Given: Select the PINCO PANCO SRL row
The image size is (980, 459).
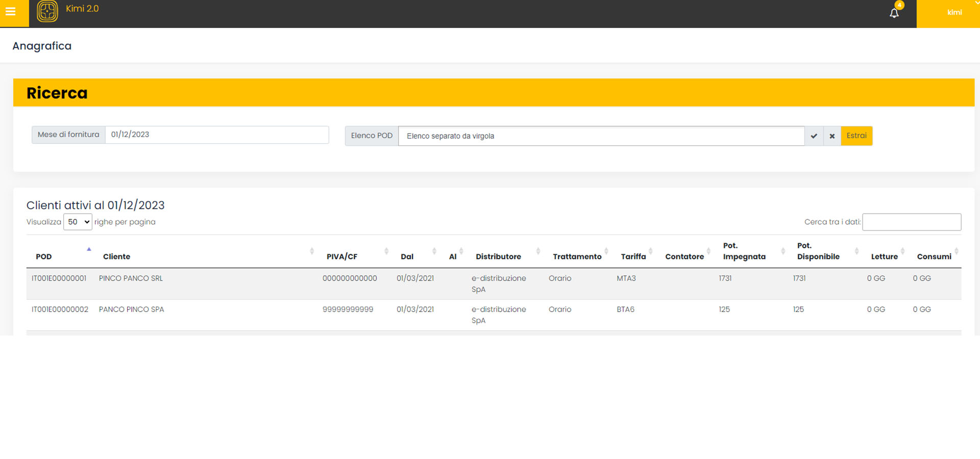Looking at the screenshot, I should (131, 278).
